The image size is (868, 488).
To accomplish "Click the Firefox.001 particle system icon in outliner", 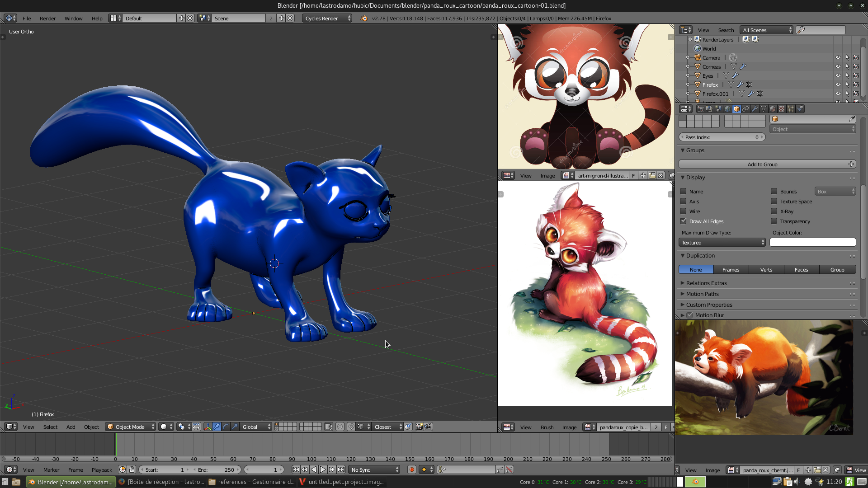I will click(x=760, y=94).
